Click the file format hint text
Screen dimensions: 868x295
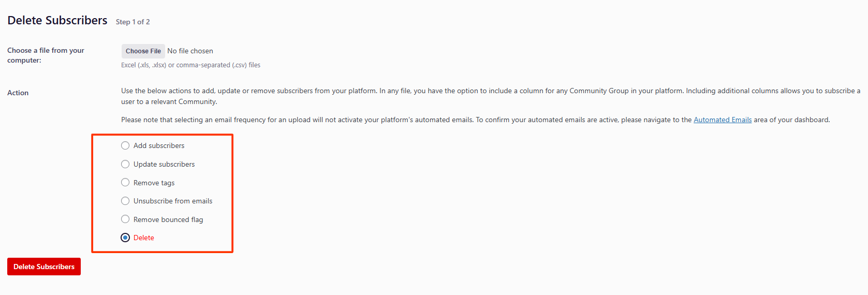pos(190,65)
